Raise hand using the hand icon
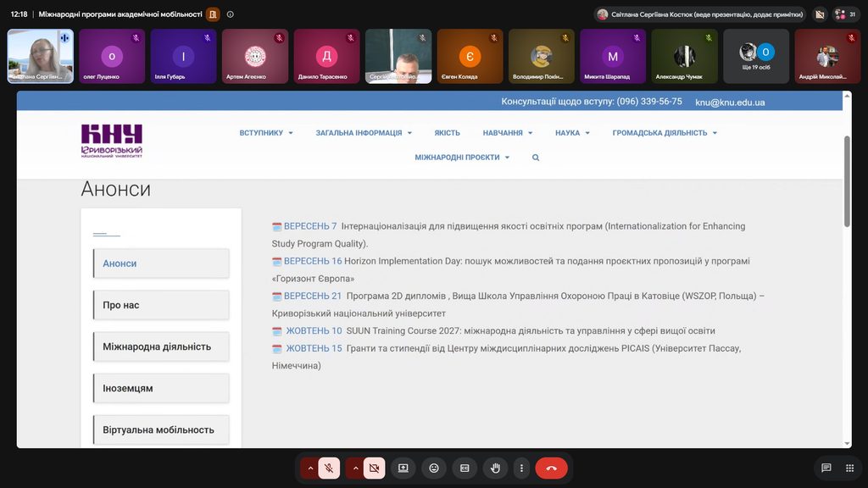Screen dimensions: 868x488 (495, 468)
